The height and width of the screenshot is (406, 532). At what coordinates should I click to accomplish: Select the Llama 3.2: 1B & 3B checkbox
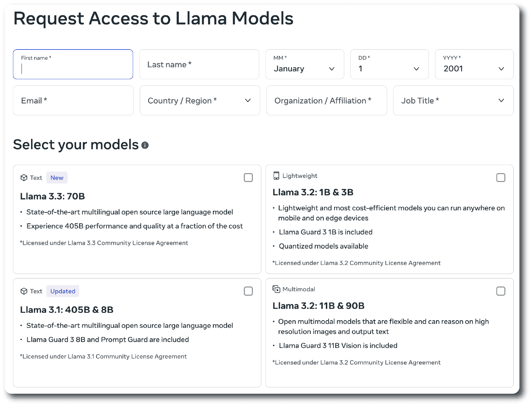tap(500, 178)
